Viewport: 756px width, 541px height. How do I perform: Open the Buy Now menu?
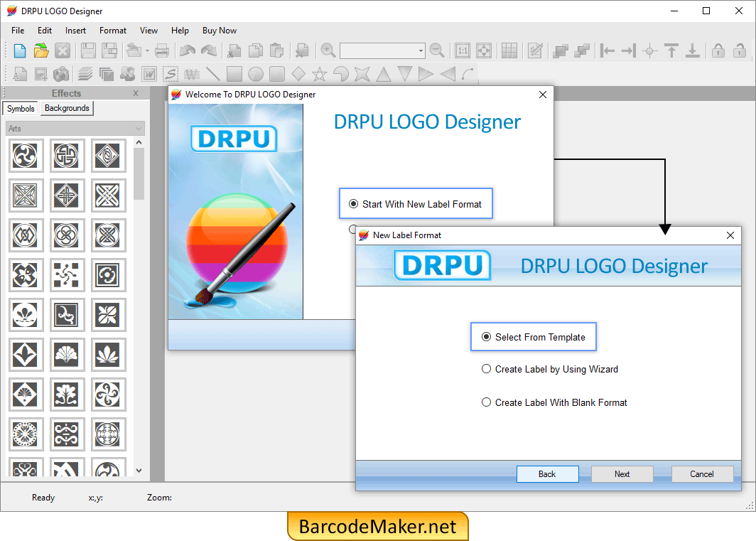(x=220, y=31)
